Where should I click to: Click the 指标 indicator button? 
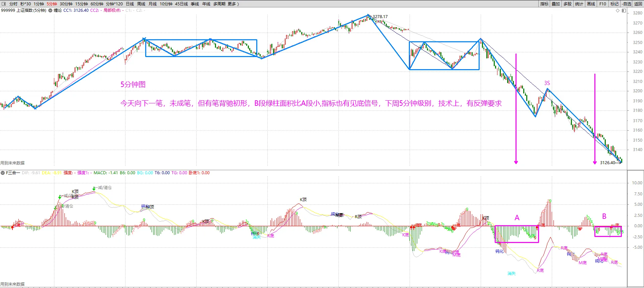tap(544, 4)
